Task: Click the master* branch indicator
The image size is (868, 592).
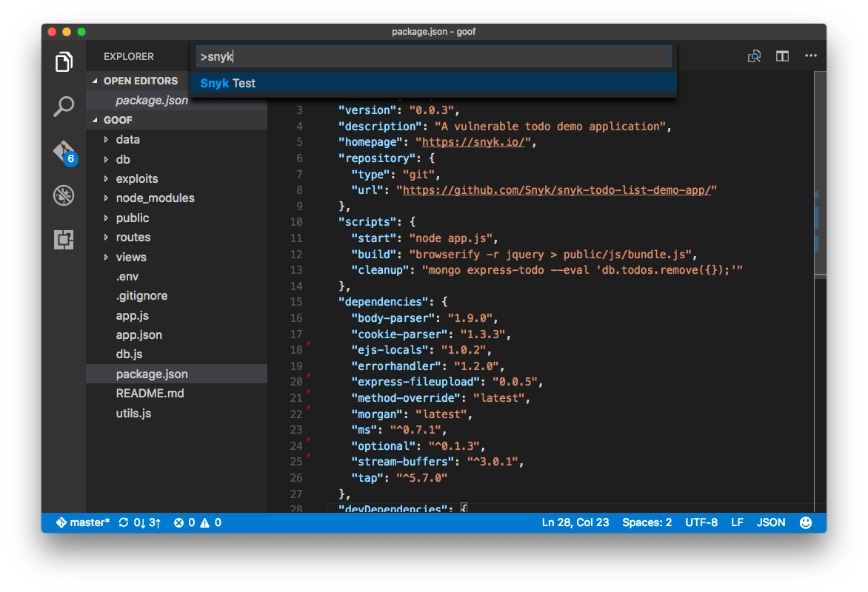Action: point(83,522)
